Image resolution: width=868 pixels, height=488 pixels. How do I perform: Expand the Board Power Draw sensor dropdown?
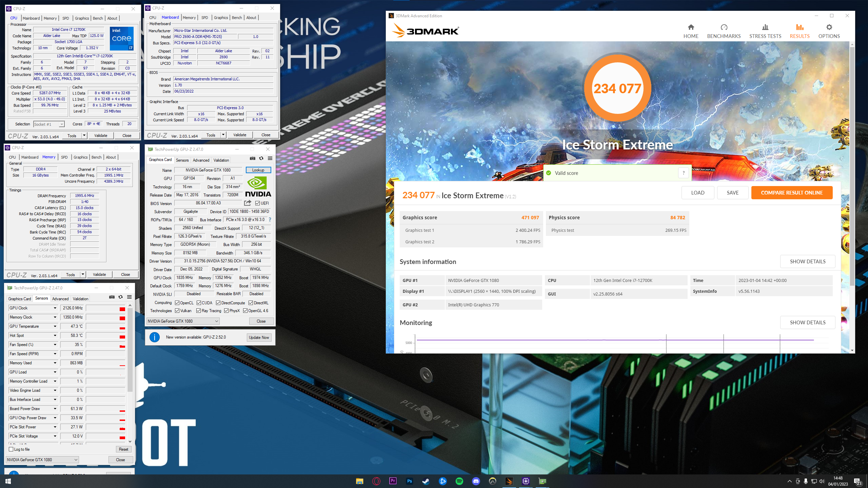[55, 409]
